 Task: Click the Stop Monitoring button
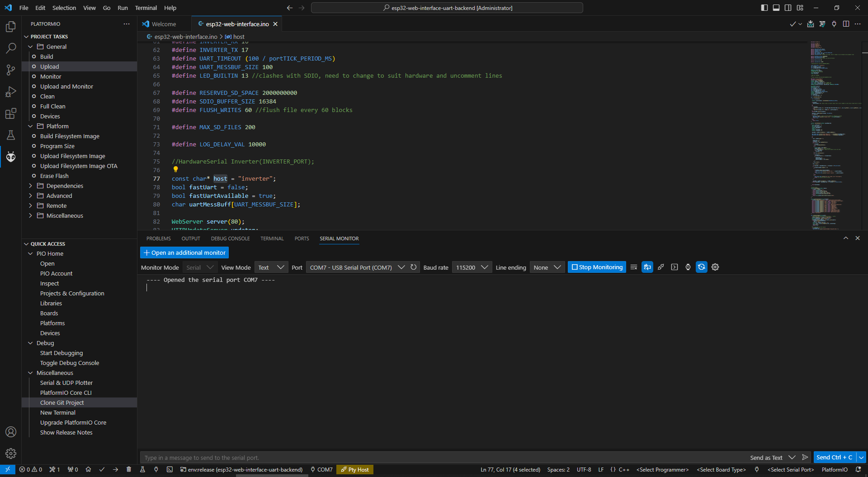pos(597,267)
